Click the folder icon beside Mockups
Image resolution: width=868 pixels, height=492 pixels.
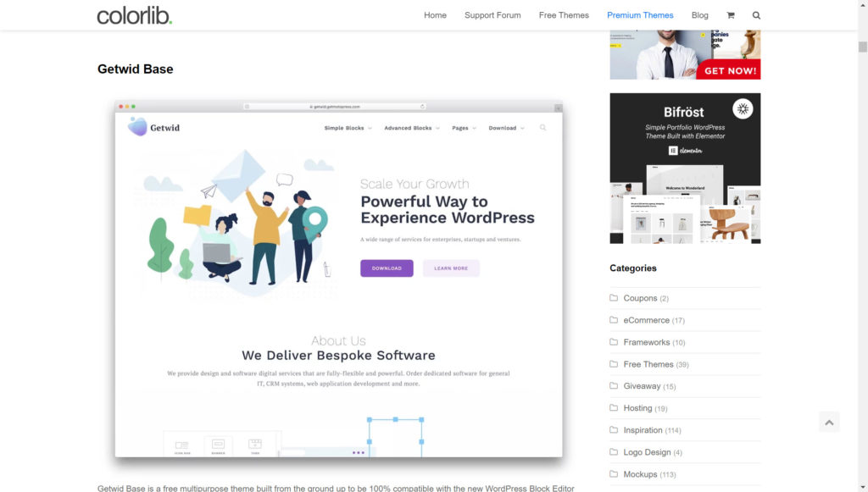[614, 474]
